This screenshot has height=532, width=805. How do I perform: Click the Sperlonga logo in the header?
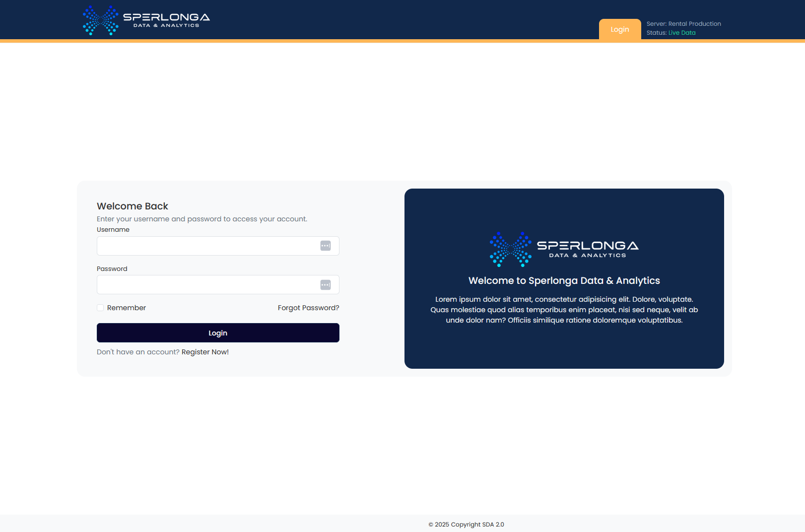point(146,20)
